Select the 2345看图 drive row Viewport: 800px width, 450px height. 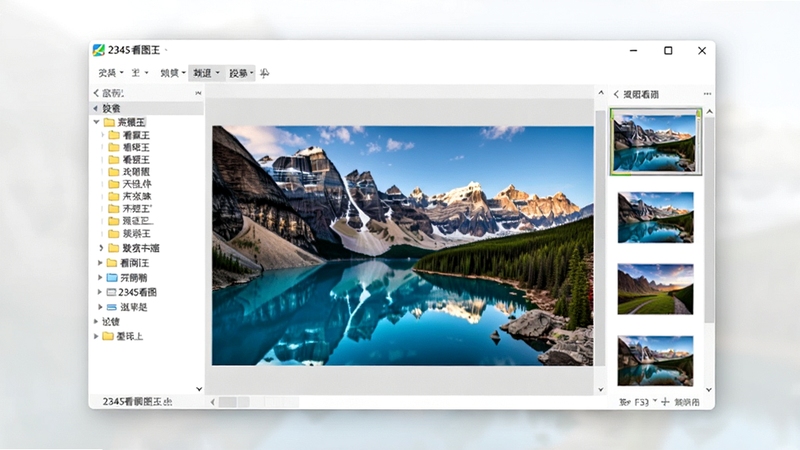point(132,292)
